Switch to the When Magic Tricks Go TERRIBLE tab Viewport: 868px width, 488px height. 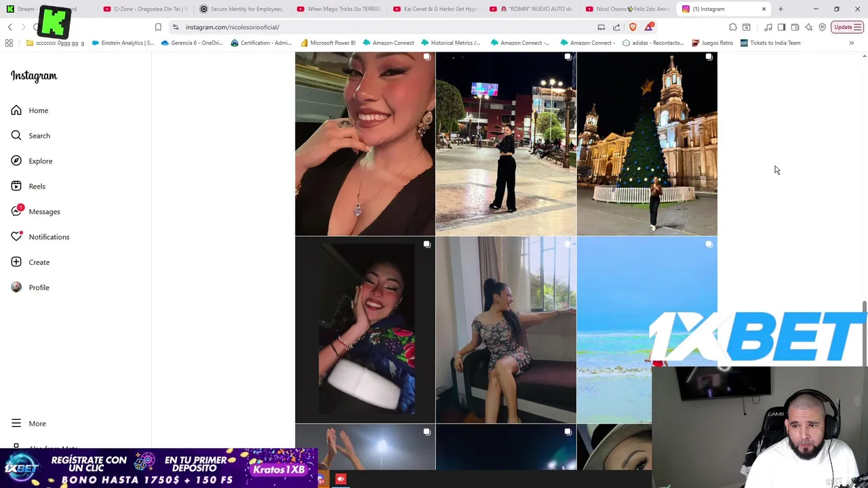click(x=339, y=9)
